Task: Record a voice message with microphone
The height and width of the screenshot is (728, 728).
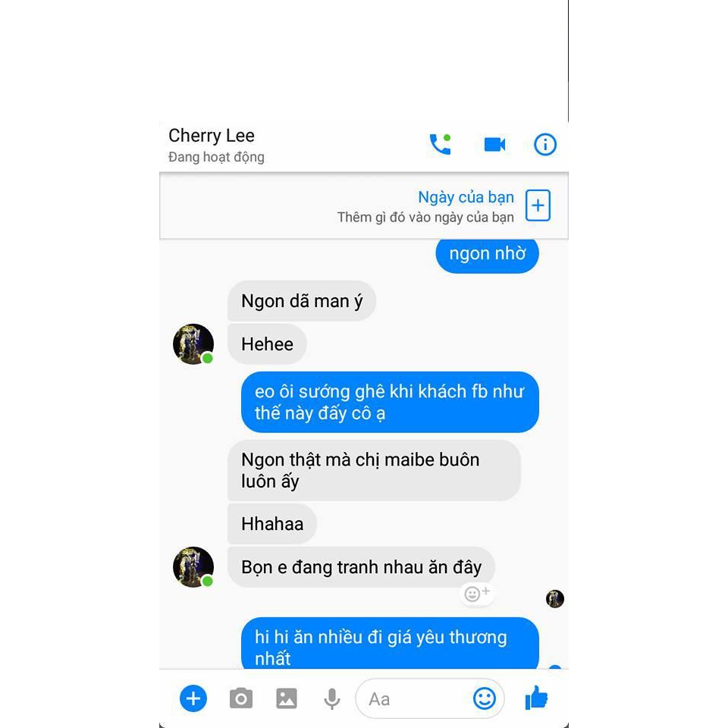Action: tap(331, 698)
